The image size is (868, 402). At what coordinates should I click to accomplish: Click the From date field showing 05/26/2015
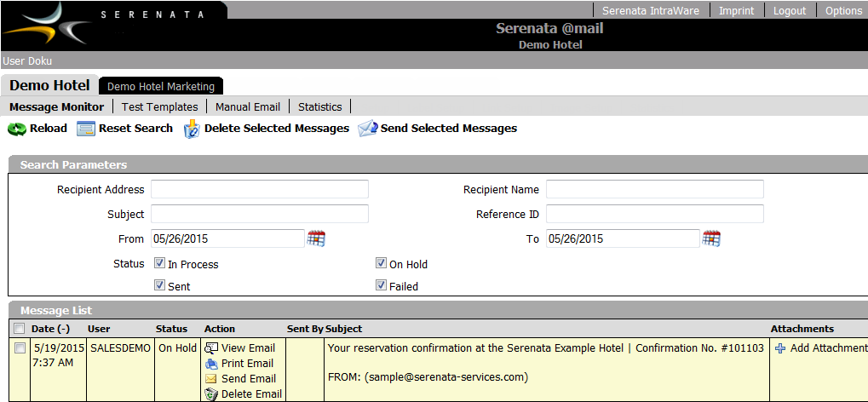tap(227, 238)
